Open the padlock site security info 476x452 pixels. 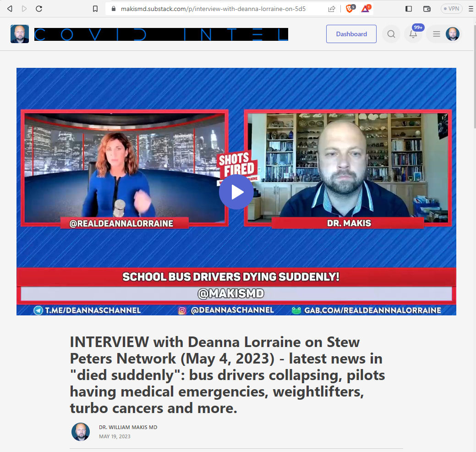[114, 9]
